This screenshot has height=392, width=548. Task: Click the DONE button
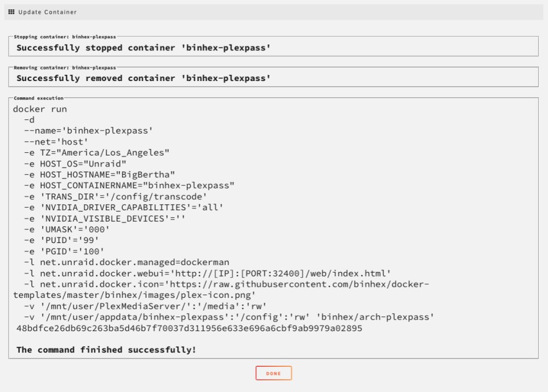pyautogui.click(x=273, y=373)
